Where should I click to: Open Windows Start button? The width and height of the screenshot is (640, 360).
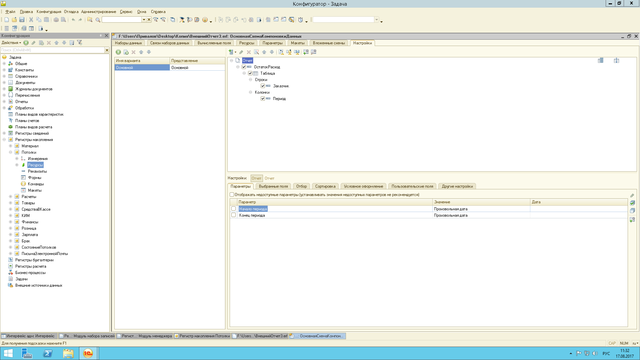pyautogui.click(x=8, y=353)
